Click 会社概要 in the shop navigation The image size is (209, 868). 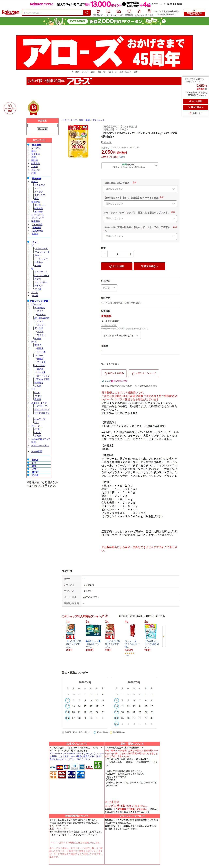point(75,72)
